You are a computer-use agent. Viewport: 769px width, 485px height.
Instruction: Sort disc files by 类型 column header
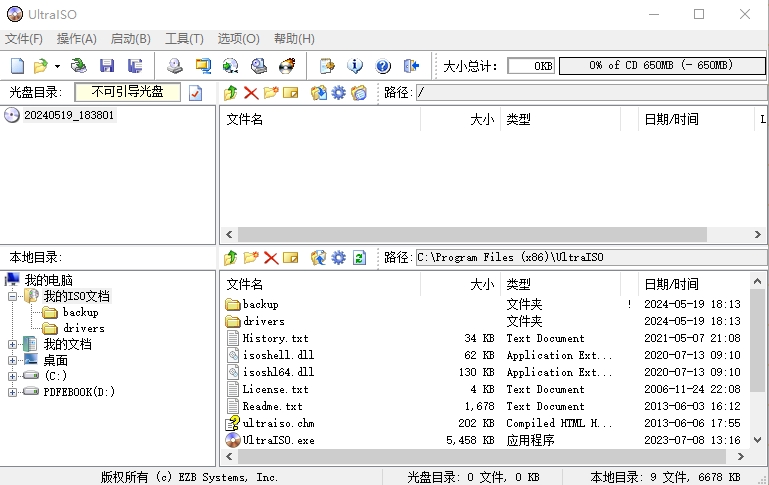coord(560,119)
